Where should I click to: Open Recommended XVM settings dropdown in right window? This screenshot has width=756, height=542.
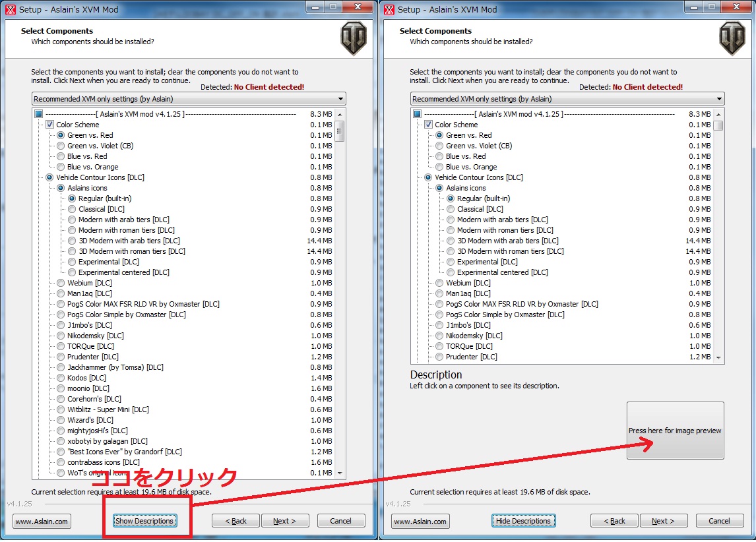point(567,99)
